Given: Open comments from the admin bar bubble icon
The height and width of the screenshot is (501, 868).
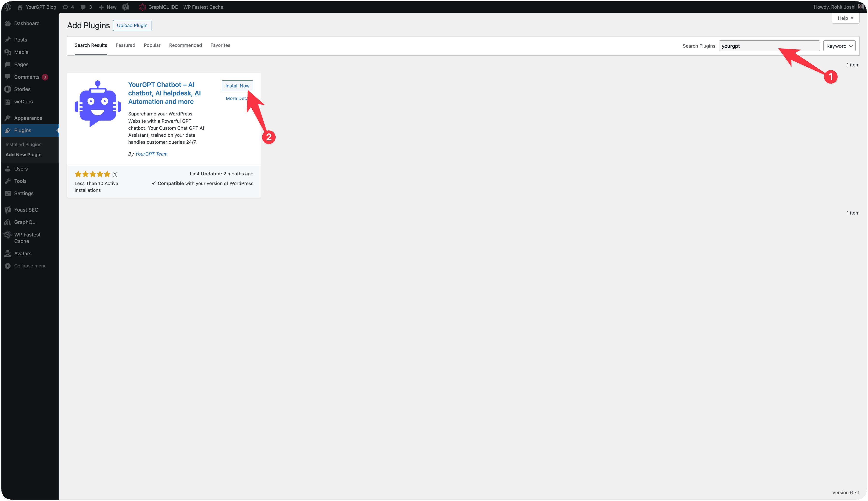Looking at the screenshot, I should [83, 7].
